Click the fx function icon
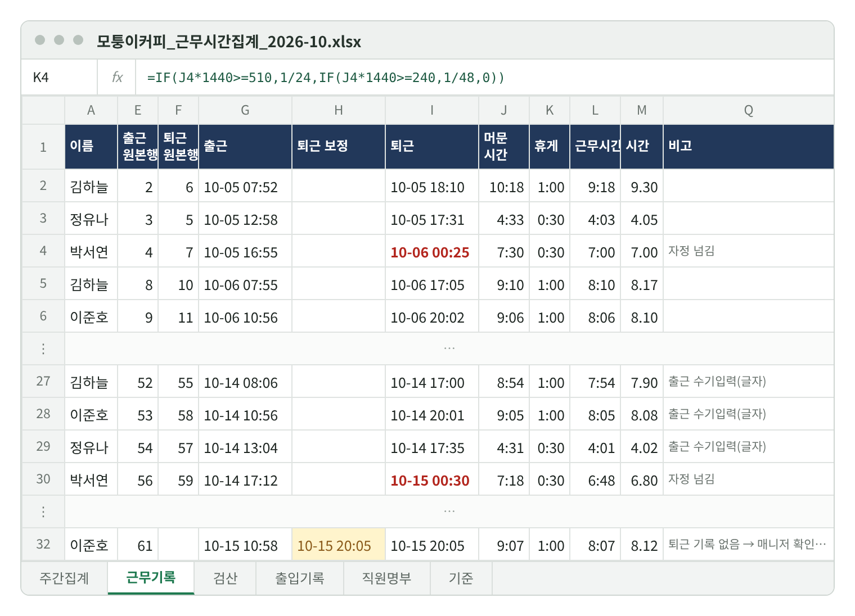Screen dimensions: 855x616 tap(117, 78)
